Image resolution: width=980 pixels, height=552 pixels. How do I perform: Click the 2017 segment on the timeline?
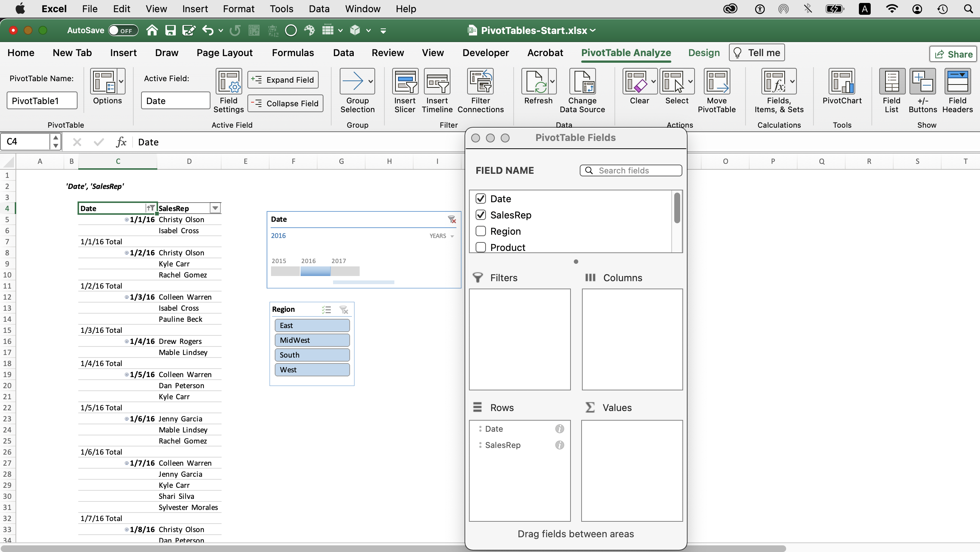coord(345,271)
